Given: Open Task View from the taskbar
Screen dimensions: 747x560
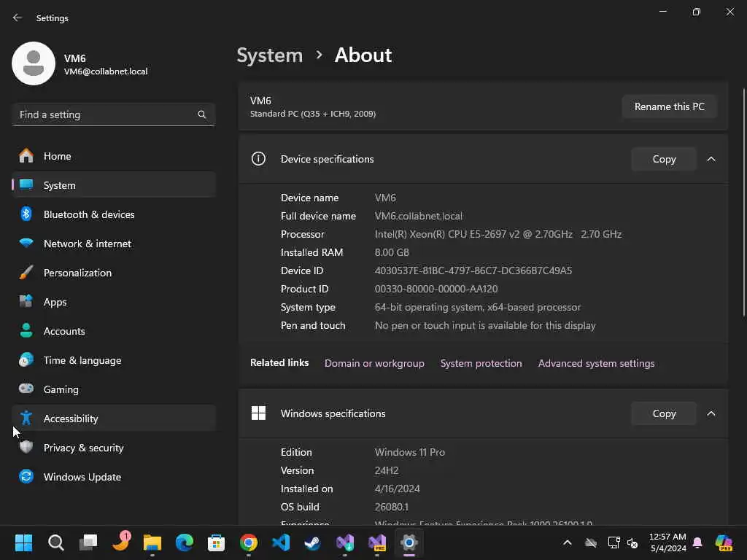Looking at the screenshot, I should 88,542.
